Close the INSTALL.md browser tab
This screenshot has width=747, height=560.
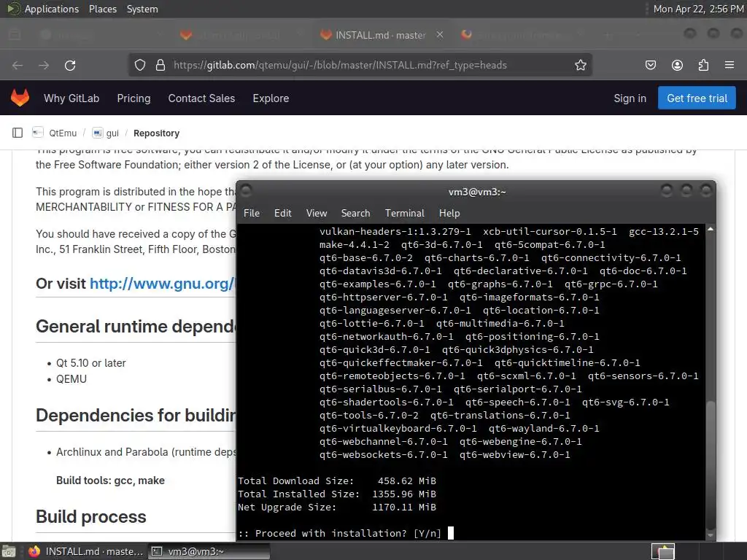pos(440,35)
